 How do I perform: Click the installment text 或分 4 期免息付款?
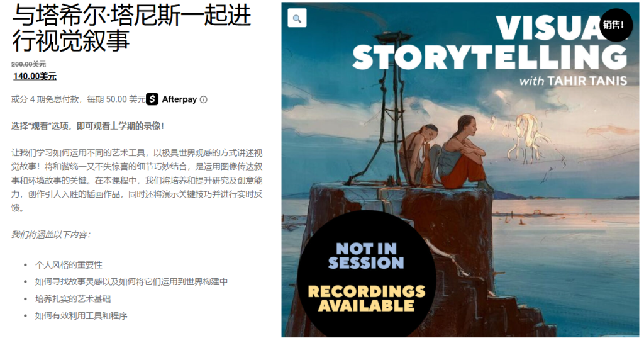45,99
